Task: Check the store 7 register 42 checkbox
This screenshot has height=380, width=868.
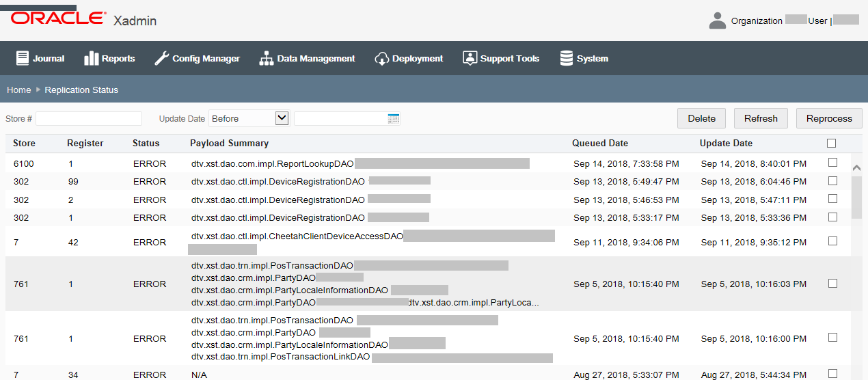Action: (832, 241)
